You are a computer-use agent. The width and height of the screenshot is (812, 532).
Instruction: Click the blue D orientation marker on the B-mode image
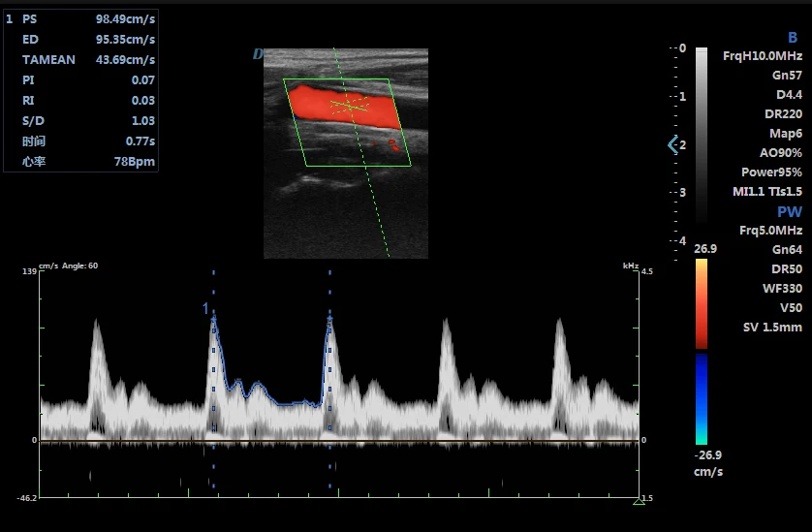(x=258, y=54)
